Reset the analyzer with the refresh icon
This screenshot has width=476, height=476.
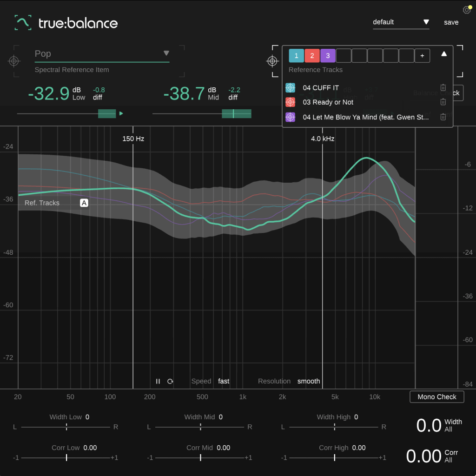point(170,381)
